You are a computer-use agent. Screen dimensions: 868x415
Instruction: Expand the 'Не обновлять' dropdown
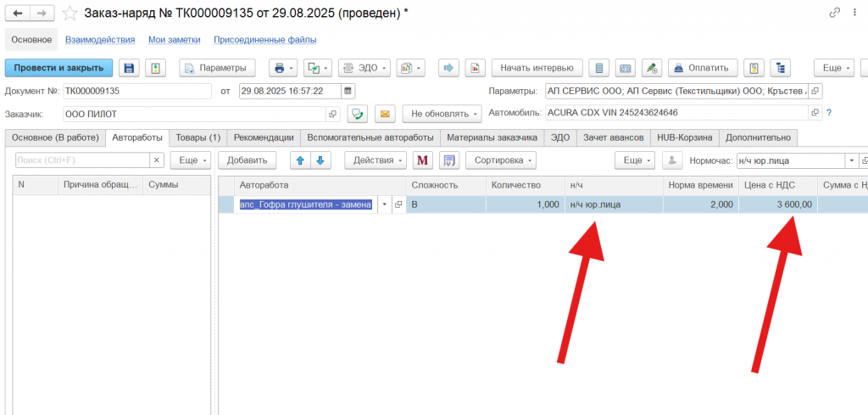pos(442,114)
